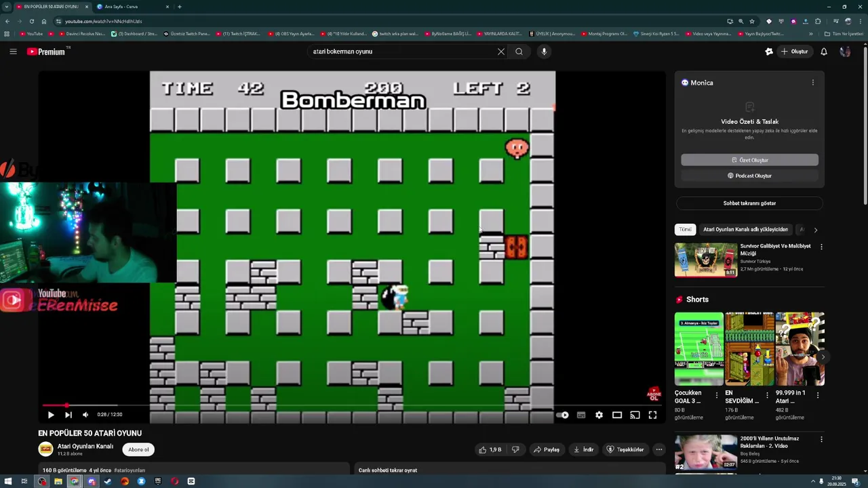Bookmark this page with star icon
868x488 pixels.
pyautogui.click(x=752, y=21)
